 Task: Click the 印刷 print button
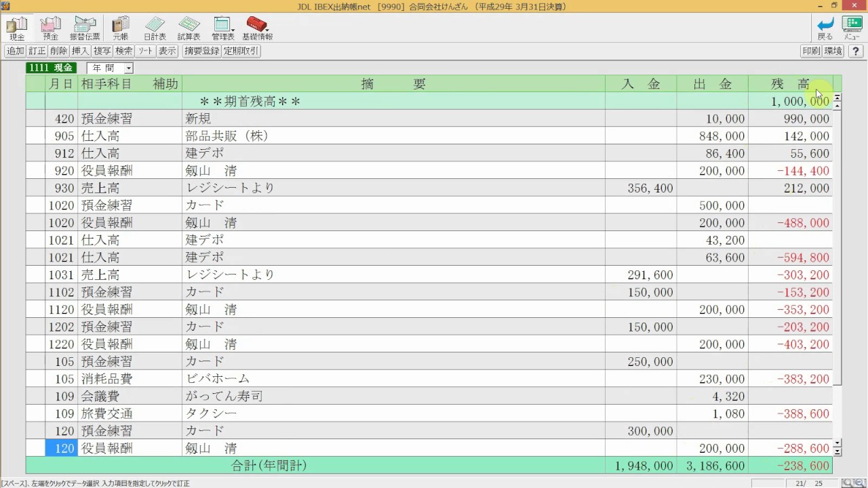point(811,51)
